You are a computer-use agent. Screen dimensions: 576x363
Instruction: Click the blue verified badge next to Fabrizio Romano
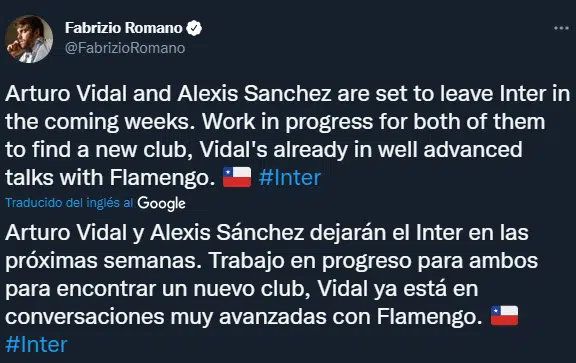click(194, 28)
